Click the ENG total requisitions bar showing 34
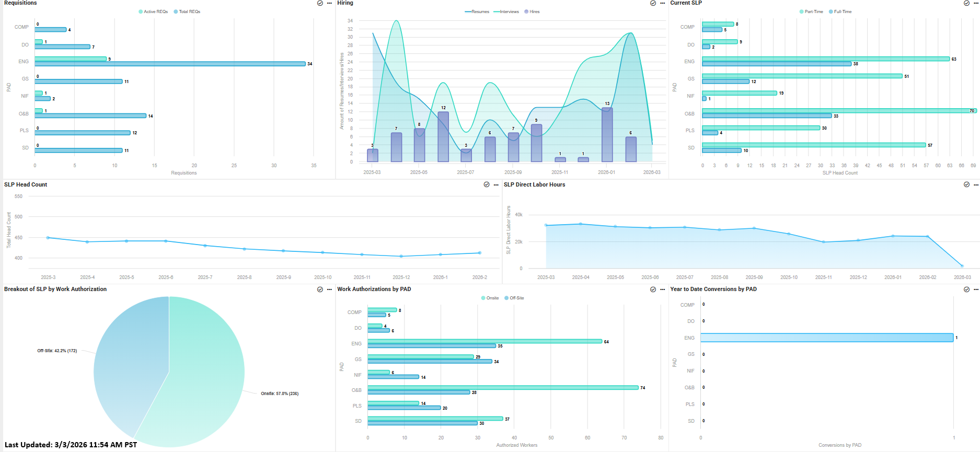 click(170, 64)
